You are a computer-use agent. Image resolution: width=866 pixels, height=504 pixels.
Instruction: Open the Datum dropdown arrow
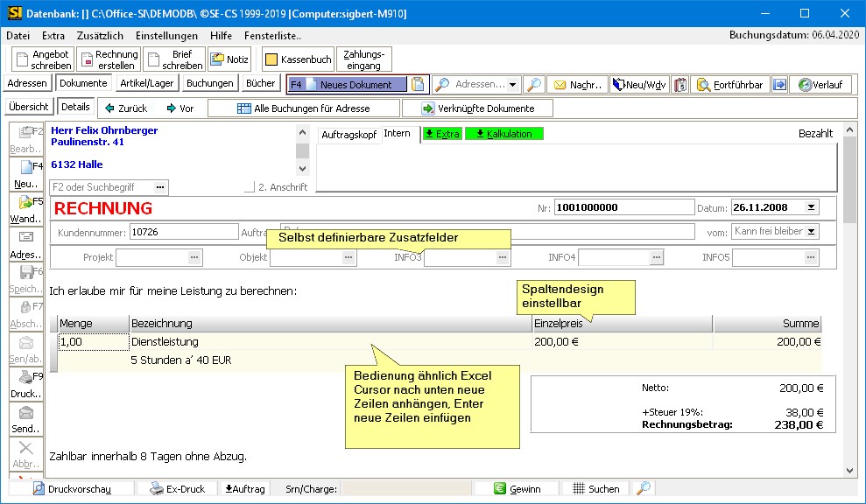810,208
